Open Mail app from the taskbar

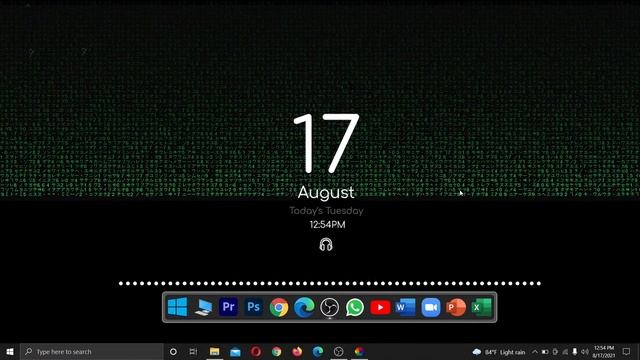235,351
